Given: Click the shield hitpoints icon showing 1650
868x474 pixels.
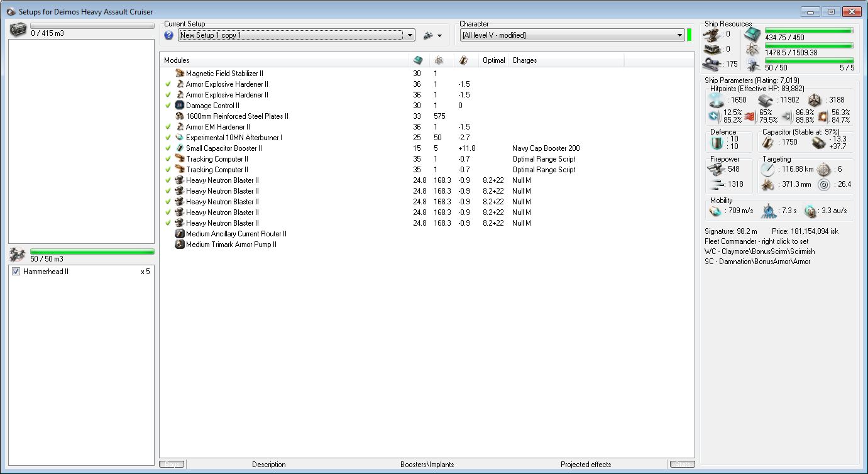Looking at the screenshot, I should 718,99.
